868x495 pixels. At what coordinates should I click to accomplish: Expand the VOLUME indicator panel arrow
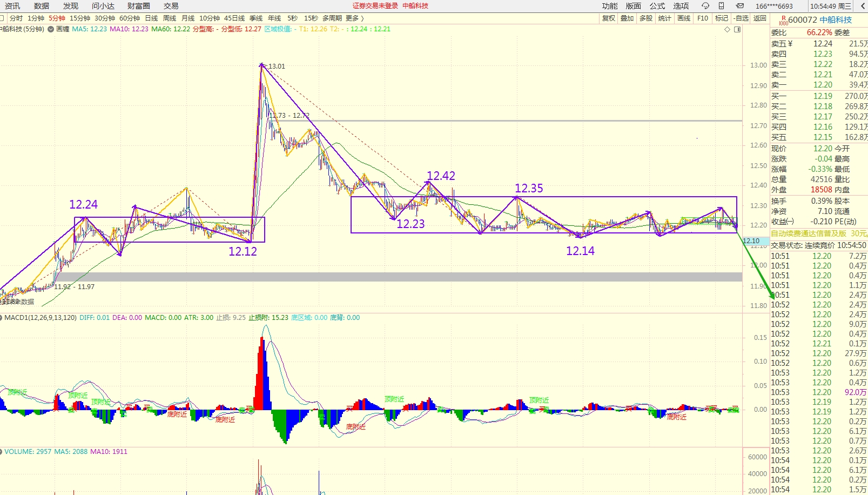pyautogui.click(x=2, y=452)
